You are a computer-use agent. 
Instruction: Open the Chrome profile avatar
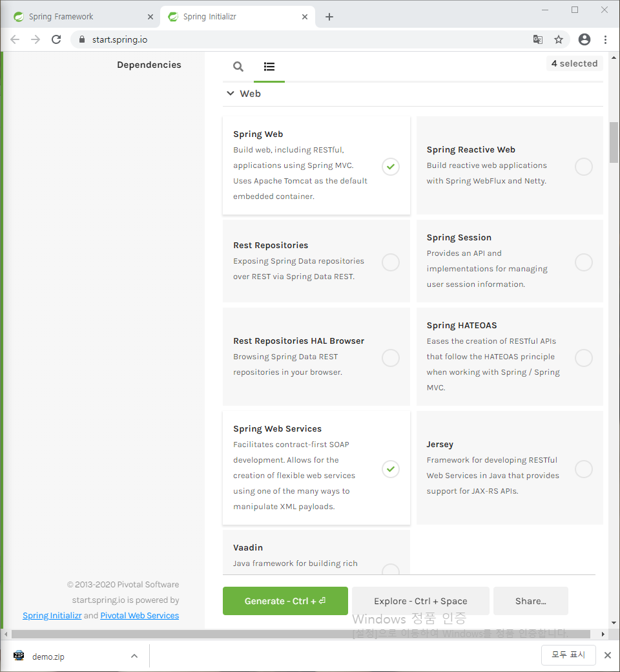coord(584,39)
